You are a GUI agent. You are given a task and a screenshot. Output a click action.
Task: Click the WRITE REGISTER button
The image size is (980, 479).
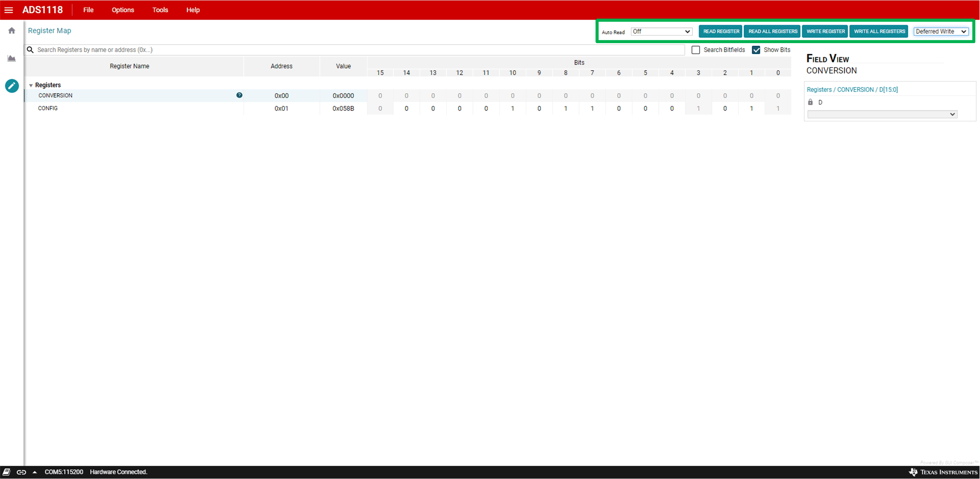point(825,31)
